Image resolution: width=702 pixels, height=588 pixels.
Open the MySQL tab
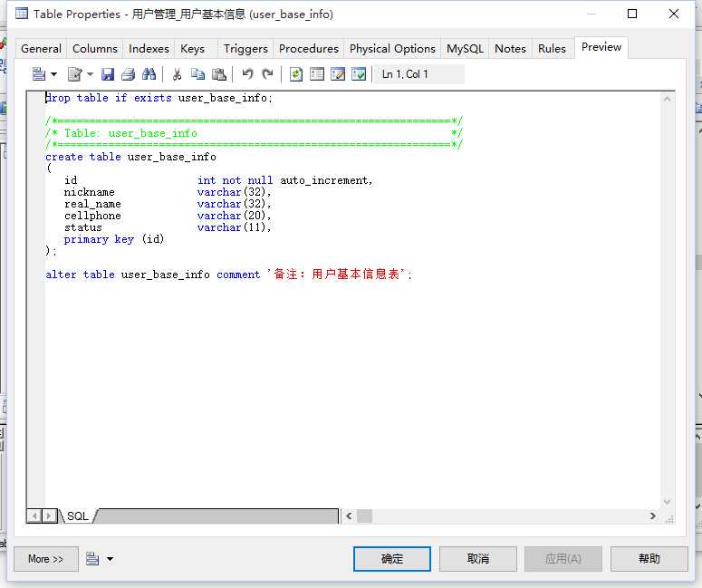coord(466,48)
